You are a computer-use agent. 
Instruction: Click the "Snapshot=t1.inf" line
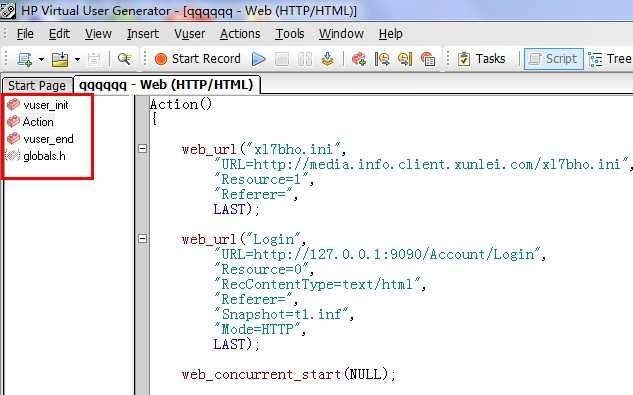click(284, 314)
